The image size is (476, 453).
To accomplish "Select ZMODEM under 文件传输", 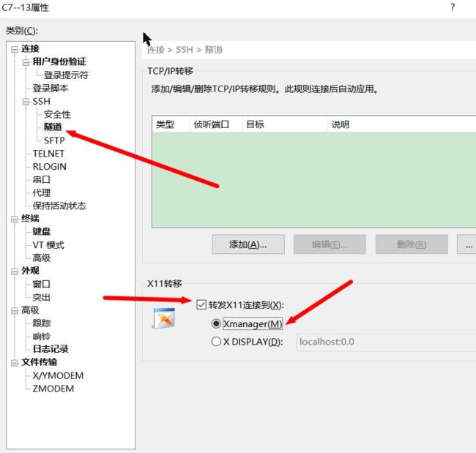I will click(x=53, y=389).
